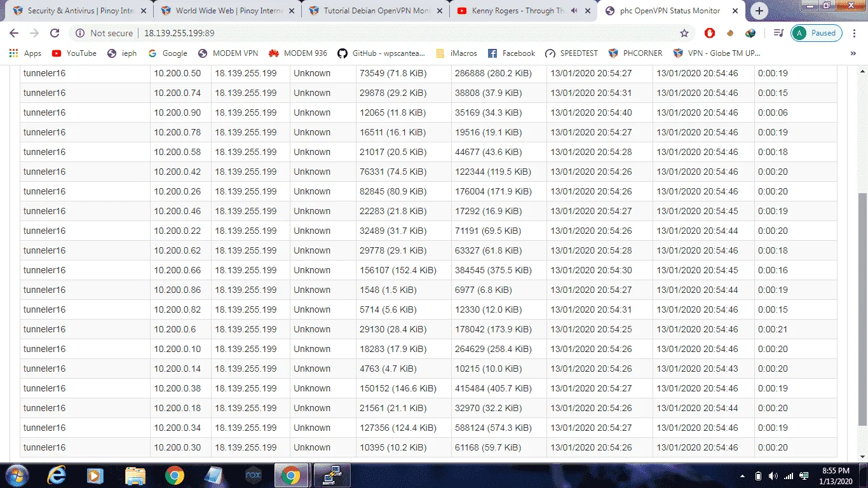Open the ieph bookmark
The height and width of the screenshot is (488, 868).
pyautogui.click(x=122, y=53)
